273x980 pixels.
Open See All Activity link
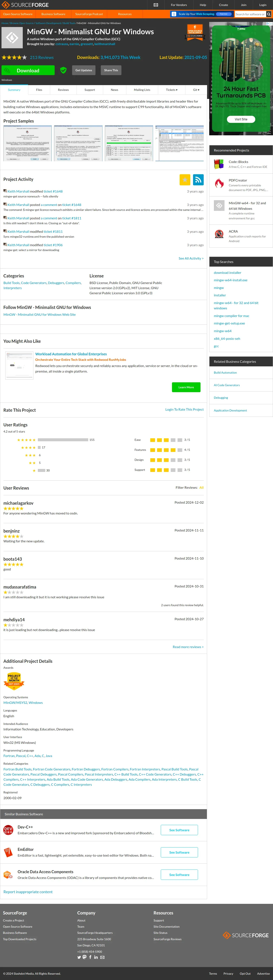(191, 258)
